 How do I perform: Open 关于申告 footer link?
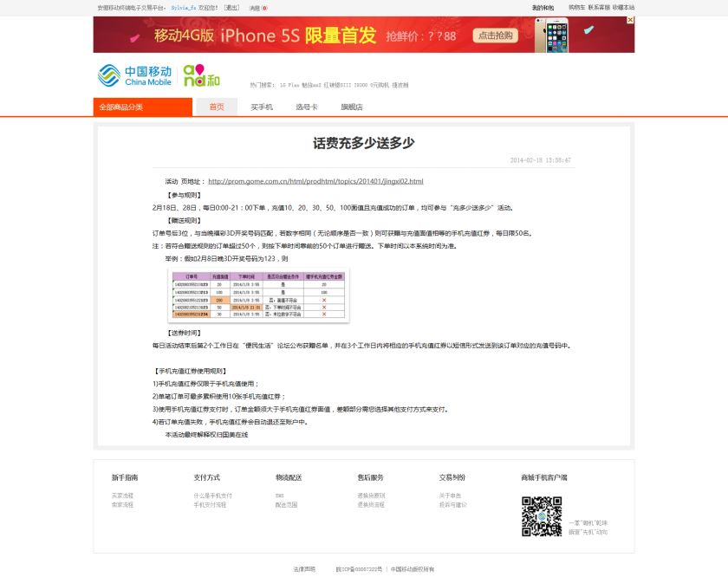(x=450, y=496)
